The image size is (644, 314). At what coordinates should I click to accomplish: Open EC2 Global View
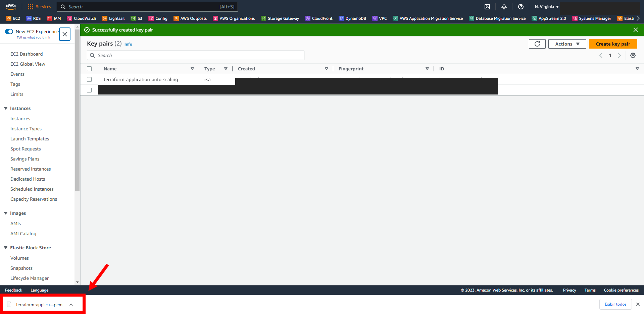click(x=28, y=64)
